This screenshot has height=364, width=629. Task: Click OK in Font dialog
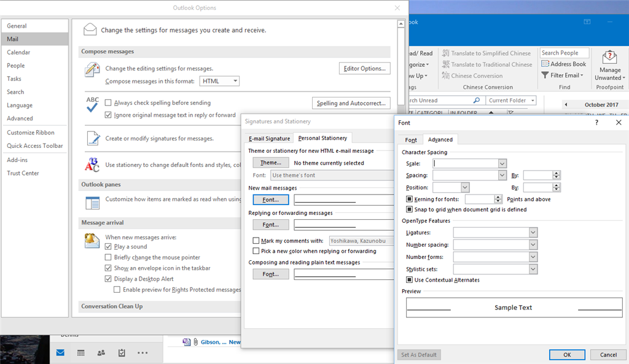[567, 355]
